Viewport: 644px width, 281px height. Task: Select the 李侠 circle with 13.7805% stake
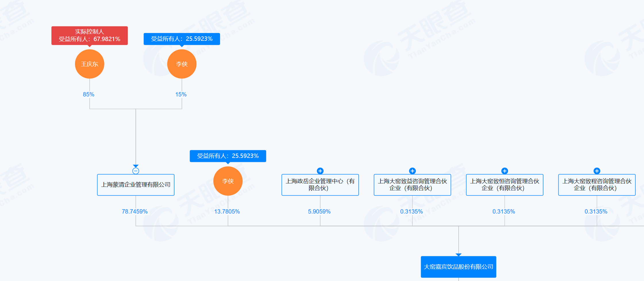tap(228, 181)
